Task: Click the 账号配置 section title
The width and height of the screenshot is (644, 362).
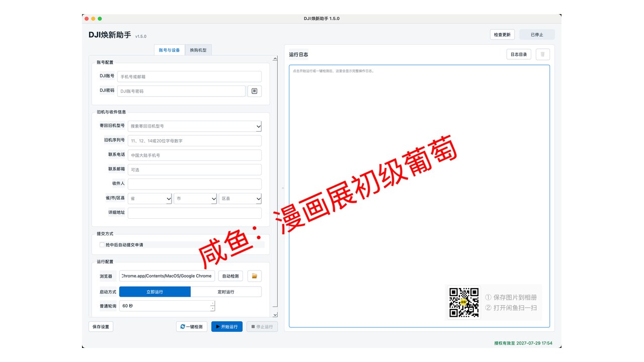Action: [105, 62]
